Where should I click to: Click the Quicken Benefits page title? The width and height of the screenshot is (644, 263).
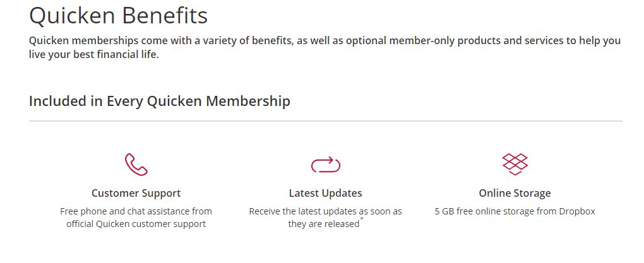click(118, 16)
